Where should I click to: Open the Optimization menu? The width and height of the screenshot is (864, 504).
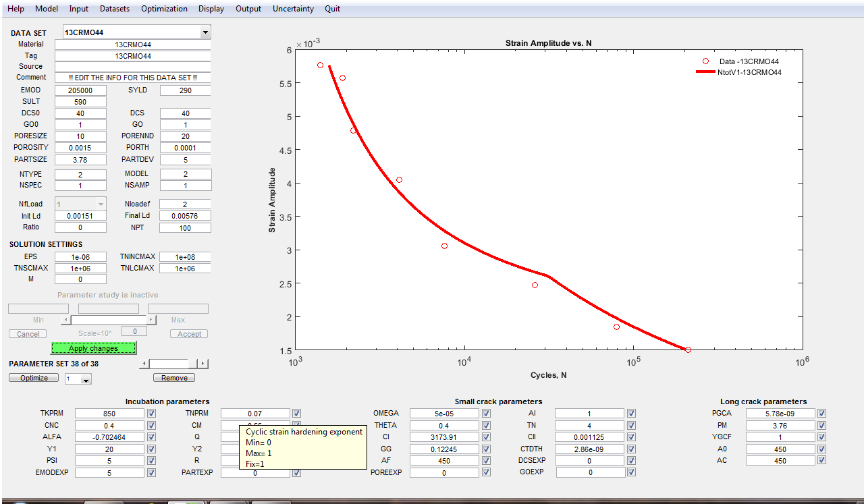164,9
